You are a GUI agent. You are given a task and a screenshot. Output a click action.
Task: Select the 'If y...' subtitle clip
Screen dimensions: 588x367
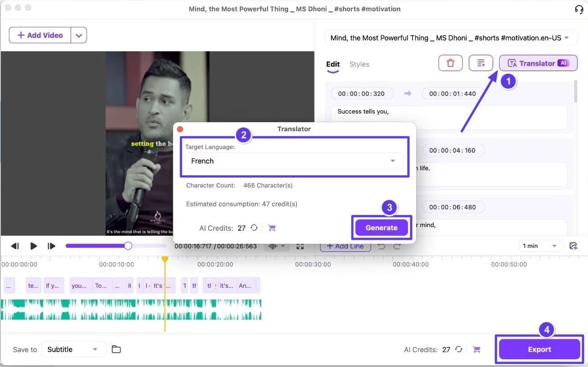53,285
